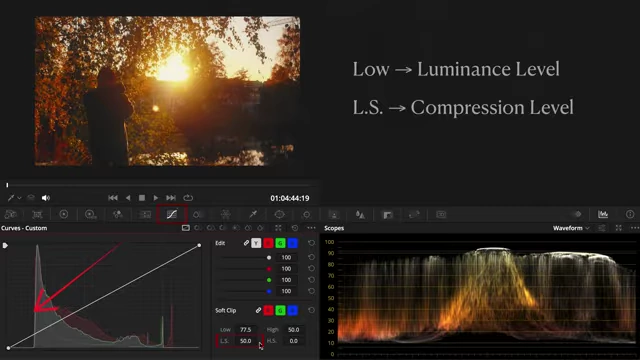
Task: Enable Soft Clip red channel
Action: 268,311
